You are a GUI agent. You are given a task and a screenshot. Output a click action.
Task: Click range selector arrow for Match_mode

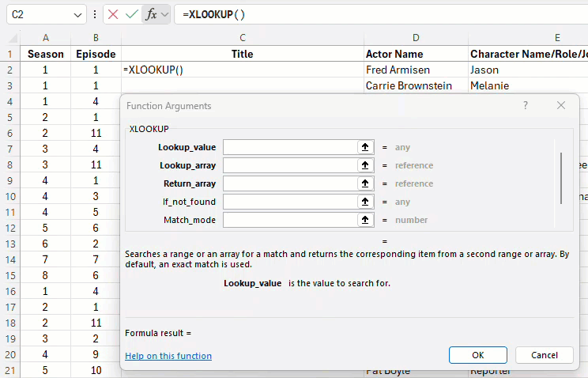(364, 220)
